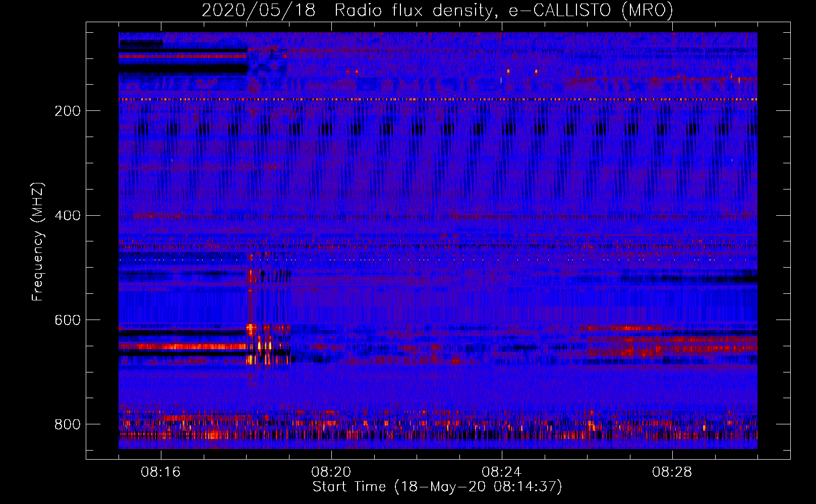Click the "08:20" time tick label
Image resolution: width=816 pixels, height=504 pixels.
pos(331,472)
